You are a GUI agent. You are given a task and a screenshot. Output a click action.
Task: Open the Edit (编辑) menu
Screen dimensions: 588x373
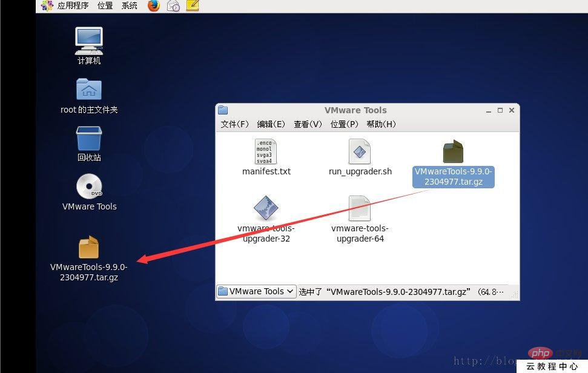click(271, 124)
